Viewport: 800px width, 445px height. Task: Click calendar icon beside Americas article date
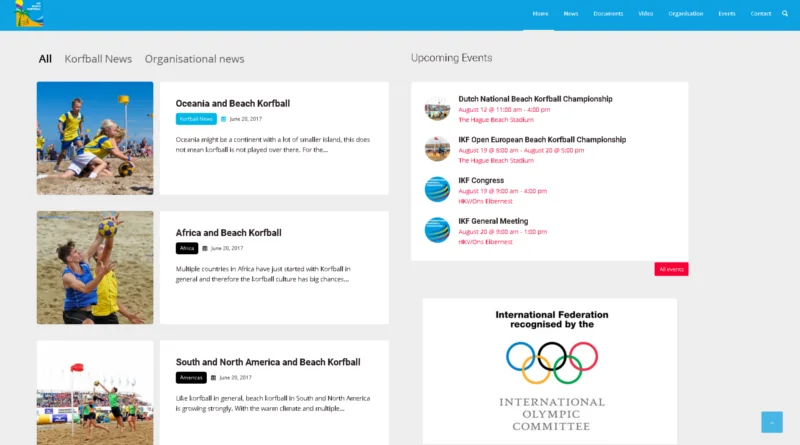[213, 378]
